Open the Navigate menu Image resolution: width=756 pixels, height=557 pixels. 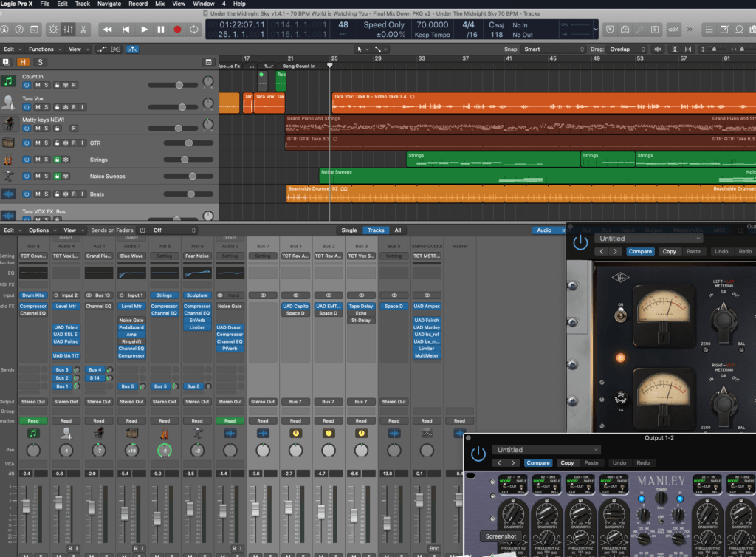109,4
